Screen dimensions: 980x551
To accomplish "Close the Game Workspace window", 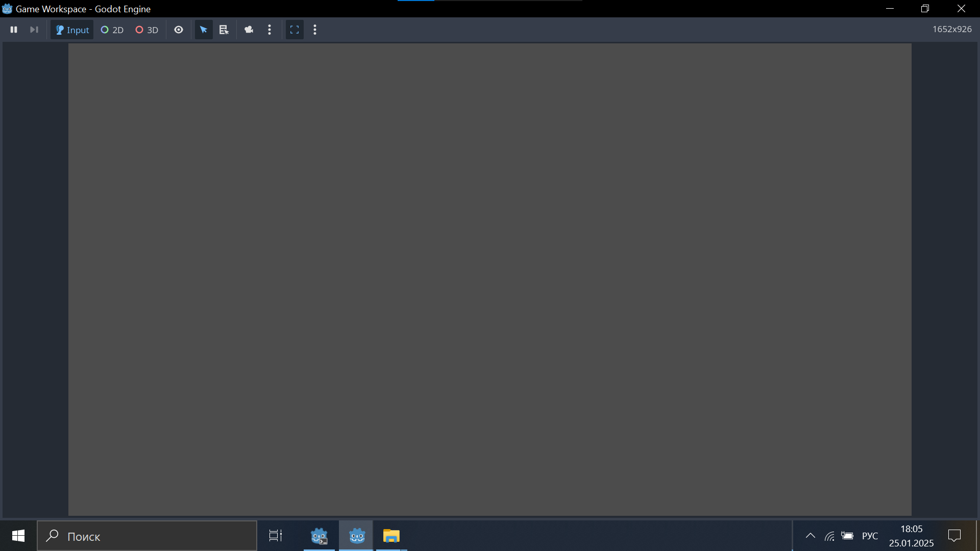I will pyautogui.click(x=961, y=9).
